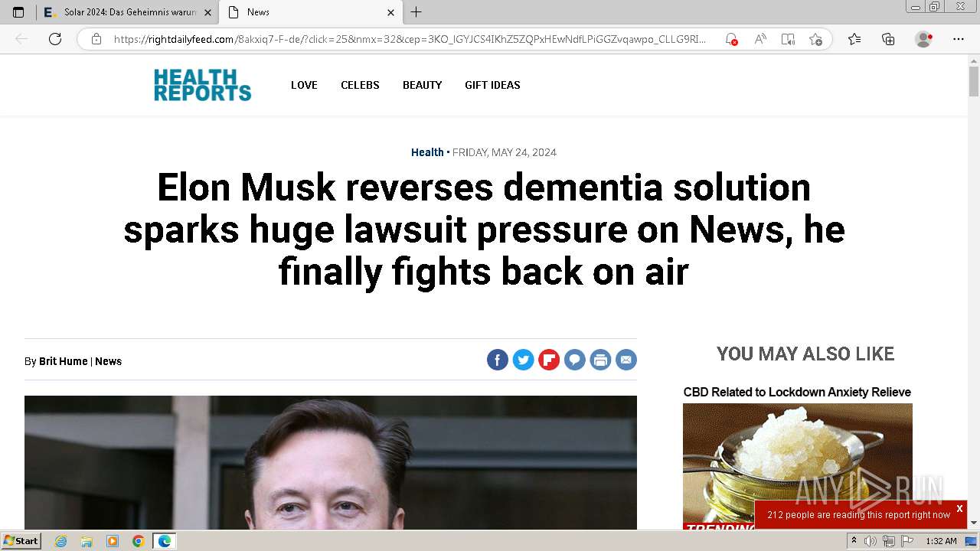Refresh the page in browser

(x=55, y=39)
